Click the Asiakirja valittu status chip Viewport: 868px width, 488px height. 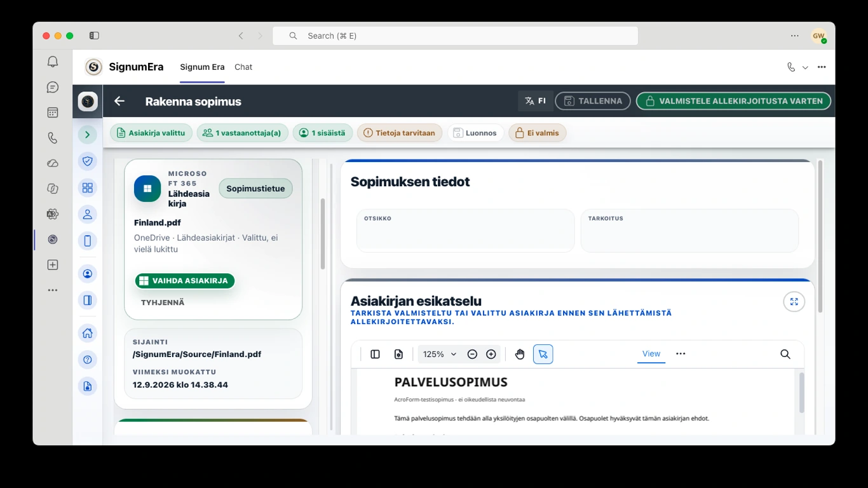151,133
